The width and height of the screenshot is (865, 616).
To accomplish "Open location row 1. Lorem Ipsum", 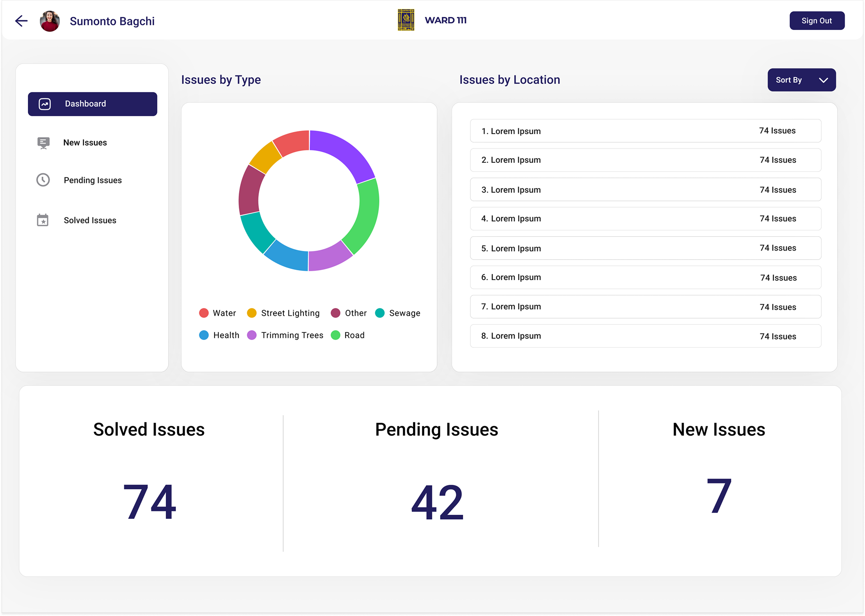I will pyautogui.click(x=645, y=131).
